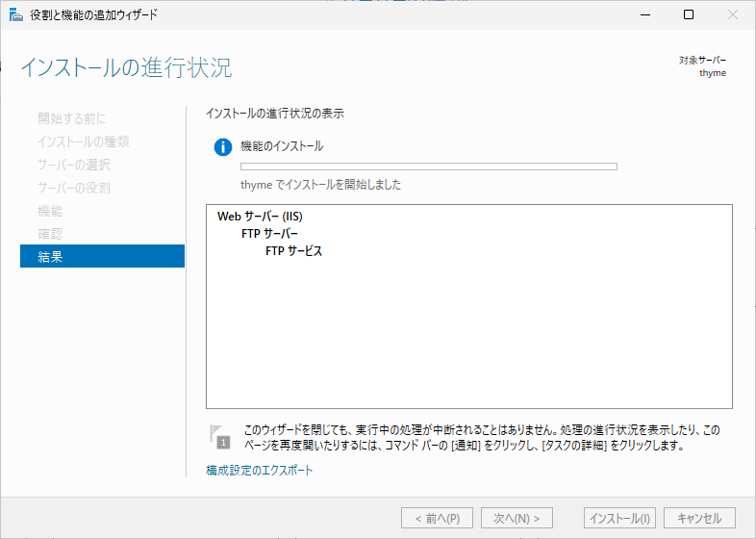This screenshot has width=756, height=539.
Task: Click the thyme server name under 対象サーバー
Action: pos(713,73)
